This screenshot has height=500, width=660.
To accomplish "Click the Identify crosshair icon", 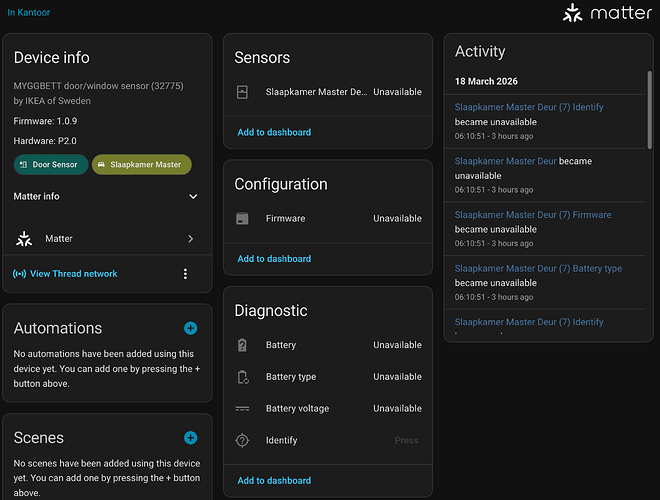I will [x=242, y=441].
